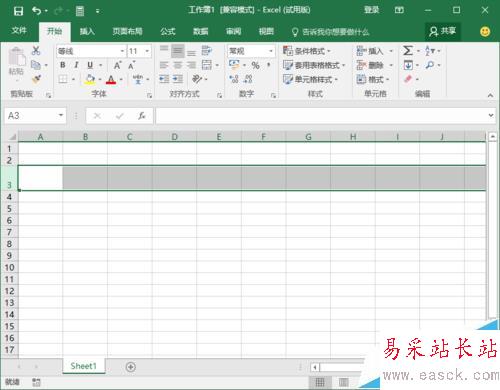Screen dimensions: 500x390
Task: Apply the accounting number format
Action: [x=234, y=65]
